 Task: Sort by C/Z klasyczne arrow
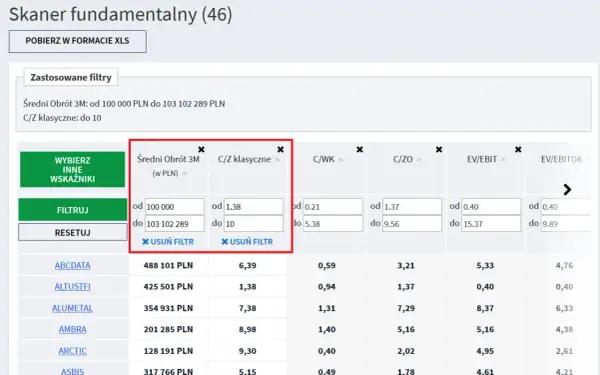(278, 159)
